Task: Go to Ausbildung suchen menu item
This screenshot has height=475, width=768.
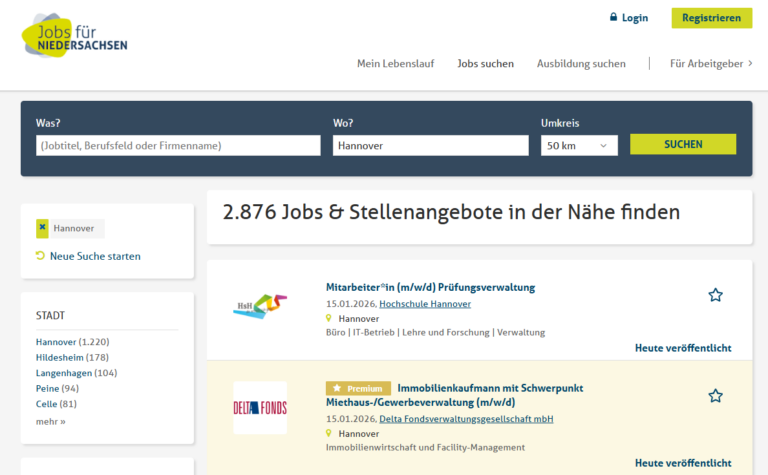Action: click(581, 63)
